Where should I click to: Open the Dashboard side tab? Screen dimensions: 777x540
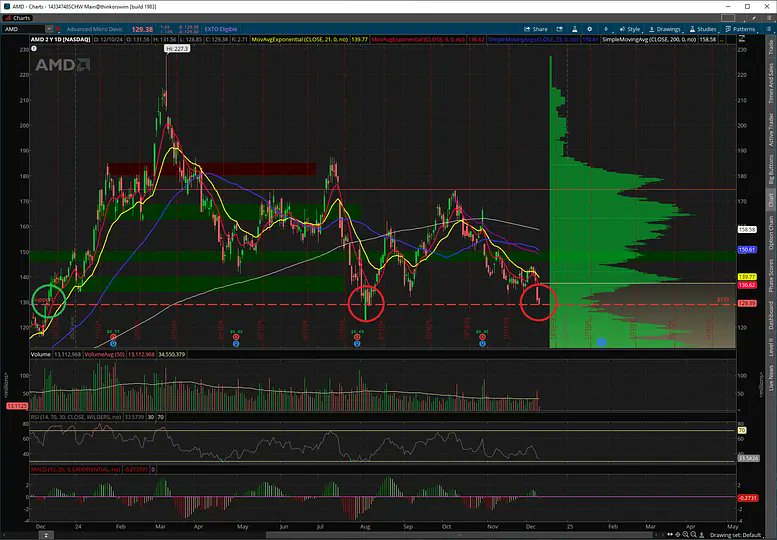771,315
